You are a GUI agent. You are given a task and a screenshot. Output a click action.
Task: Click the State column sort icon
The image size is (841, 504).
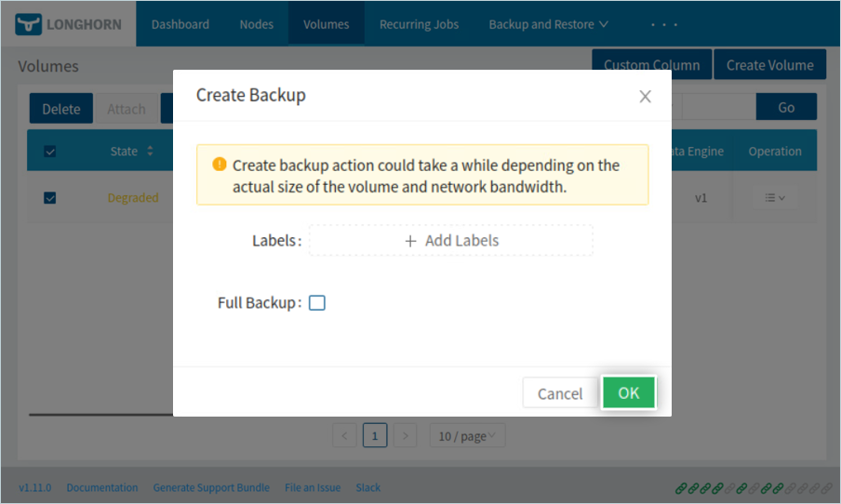(x=151, y=152)
